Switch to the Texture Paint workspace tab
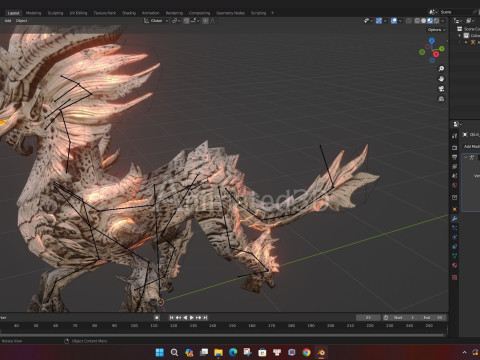Screen dimensions: 480x360 tap(104, 13)
